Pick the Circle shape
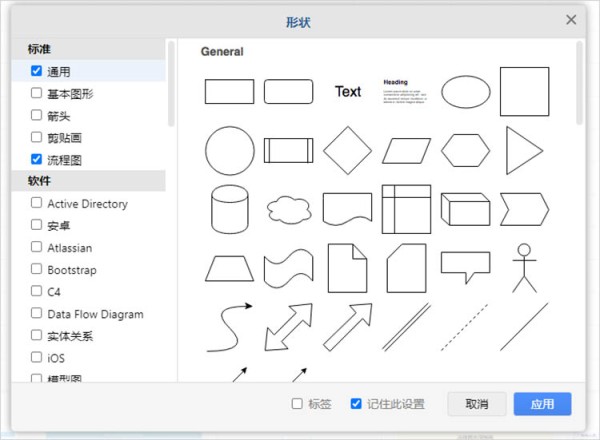Image resolution: width=600 pixels, height=440 pixels. point(230,151)
